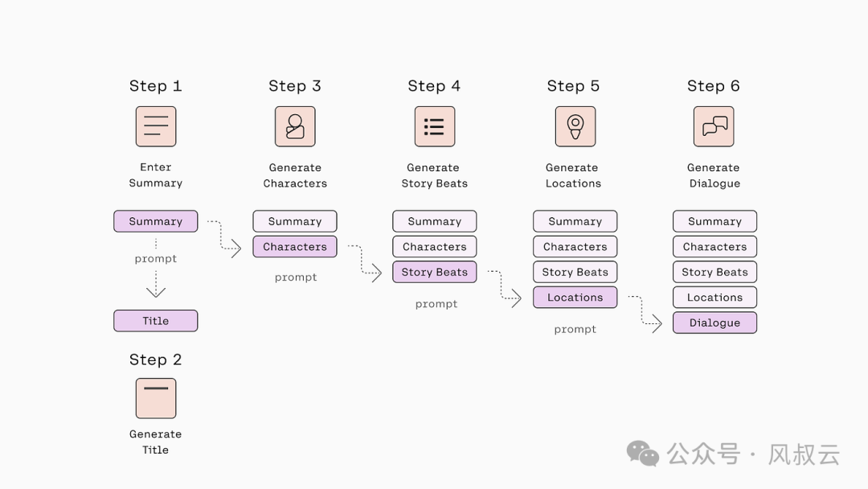Click highlighted Story Beats box in Step 4
The height and width of the screenshot is (489, 868).
(x=434, y=272)
